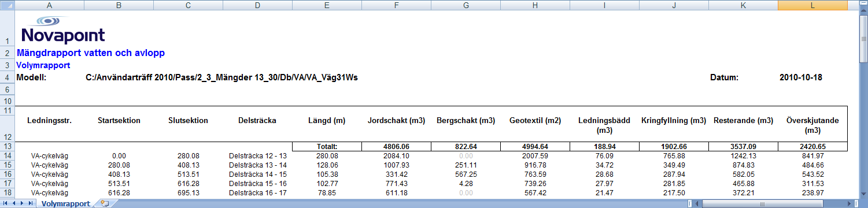The width and height of the screenshot is (868, 208).
Task: Click the 'Startsektion' column heading
Action: click(119, 121)
